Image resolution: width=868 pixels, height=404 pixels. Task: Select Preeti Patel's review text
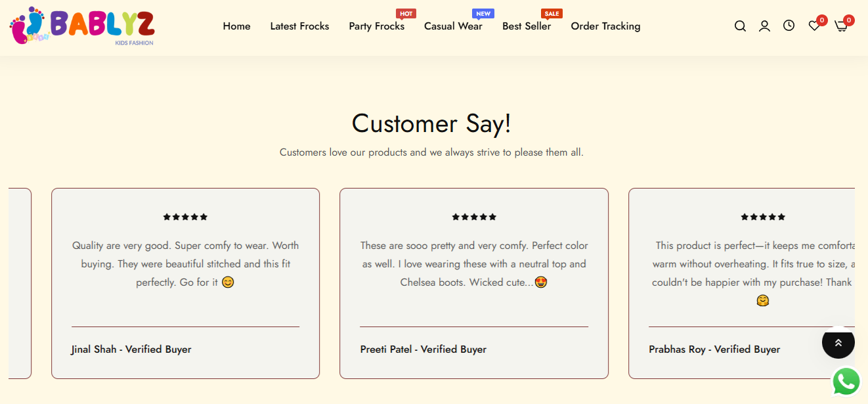[x=474, y=263]
